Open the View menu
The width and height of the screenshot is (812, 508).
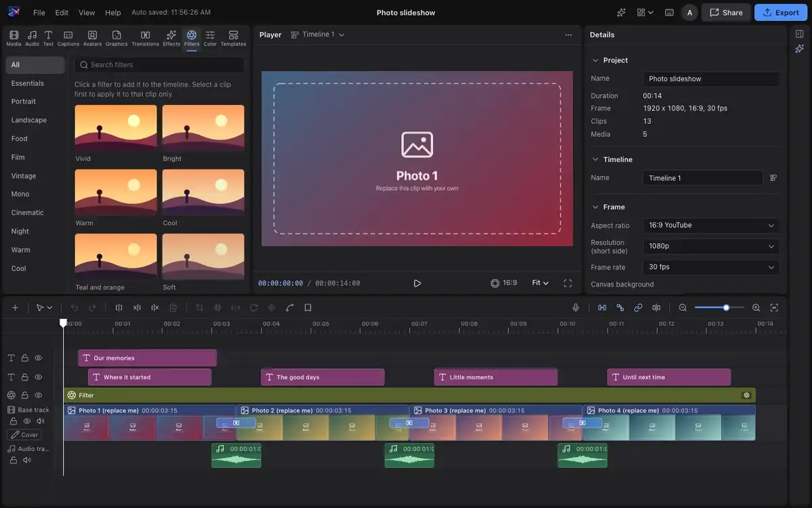coord(87,12)
